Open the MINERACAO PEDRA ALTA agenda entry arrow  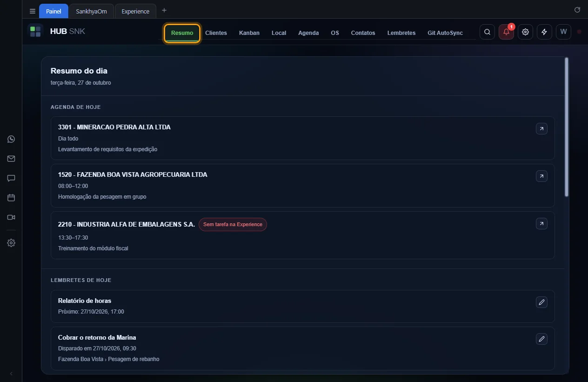click(x=541, y=129)
